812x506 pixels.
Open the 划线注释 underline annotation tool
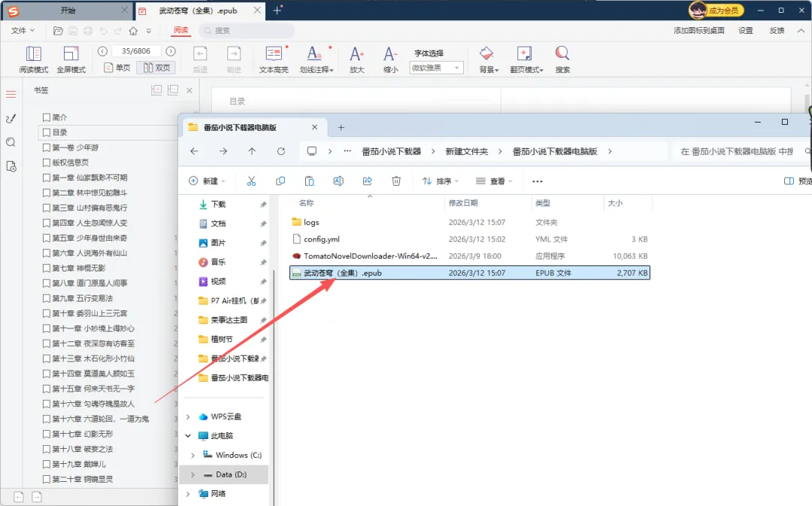coord(316,59)
